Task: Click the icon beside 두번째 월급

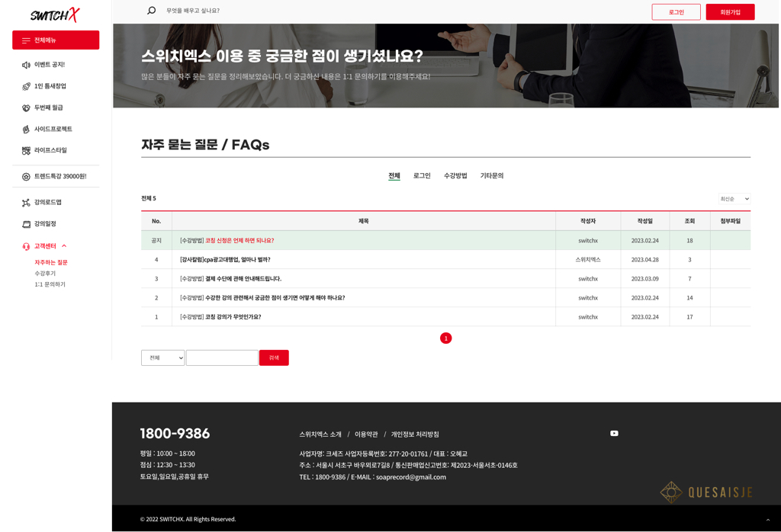Action: 26,108
